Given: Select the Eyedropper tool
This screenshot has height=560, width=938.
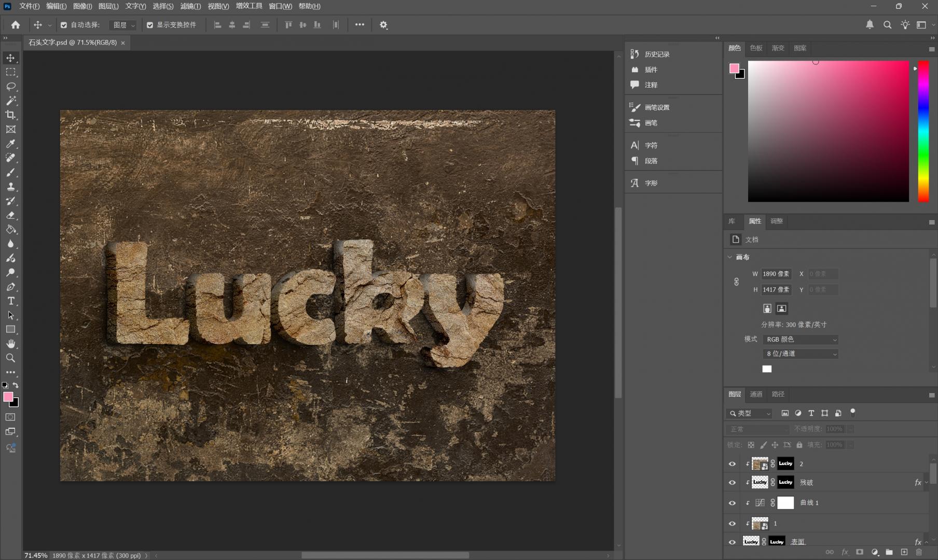Looking at the screenshot, I should tap(10, 144).
